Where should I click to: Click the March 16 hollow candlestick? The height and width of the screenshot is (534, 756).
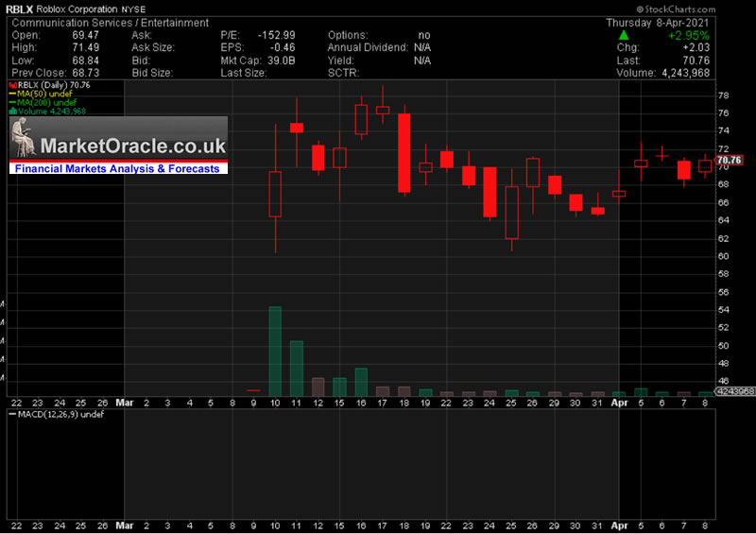click(361, 119)
